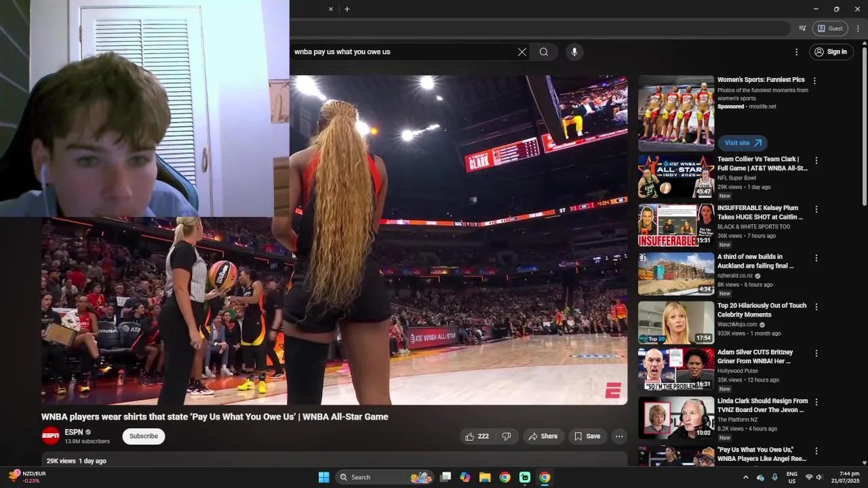Open a new browser tab

tap(347, 9)
